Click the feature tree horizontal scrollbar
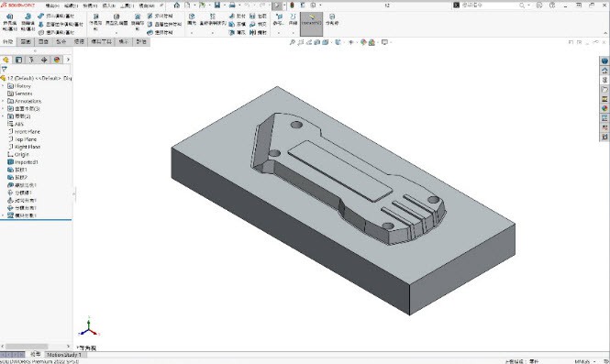Viewport: 610px width, 364px height. (x=27, y=346)
